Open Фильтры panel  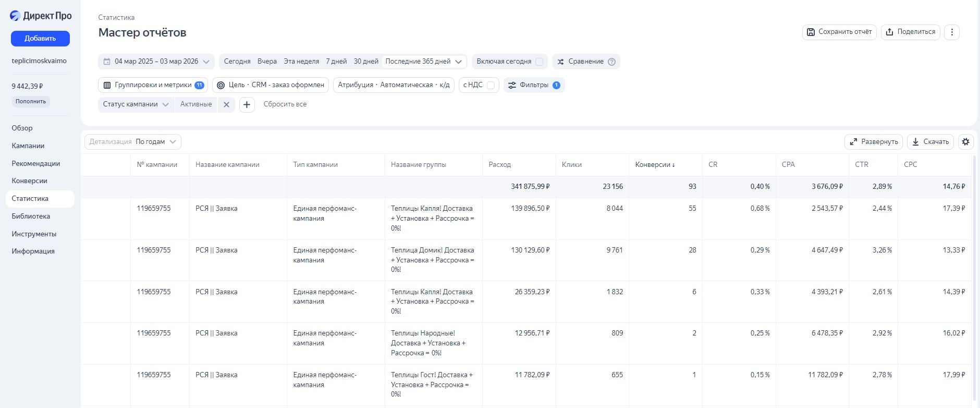pos(534,85)
